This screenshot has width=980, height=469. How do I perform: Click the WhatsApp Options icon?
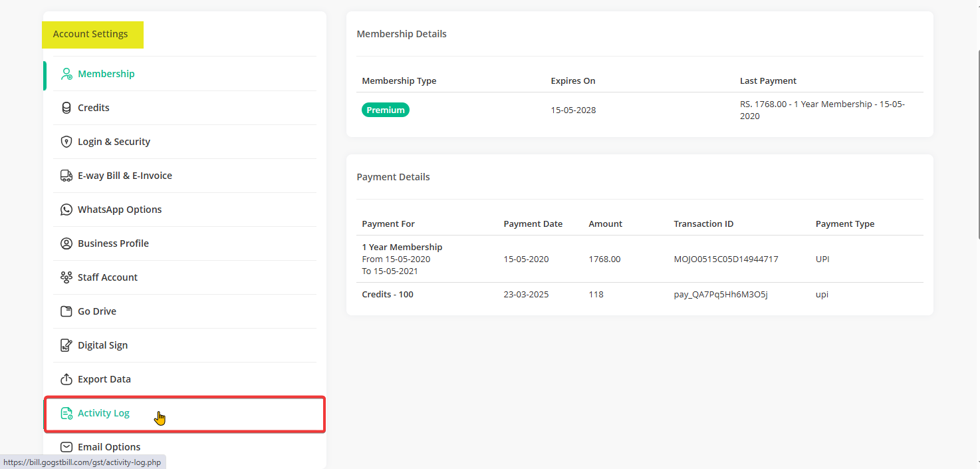[x=66, y=210]
